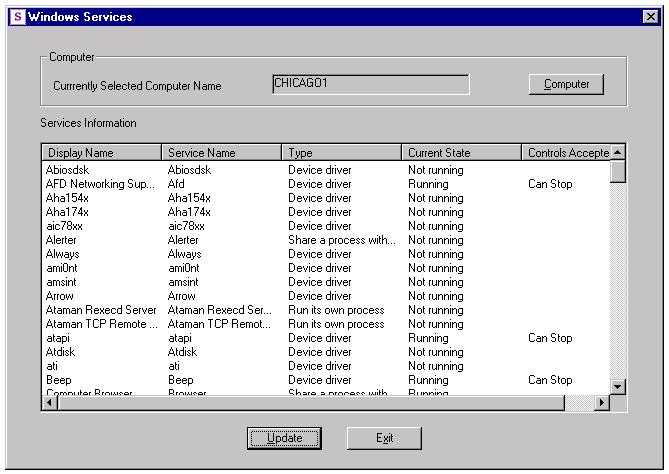Click the Exit button

click(384, 438)
